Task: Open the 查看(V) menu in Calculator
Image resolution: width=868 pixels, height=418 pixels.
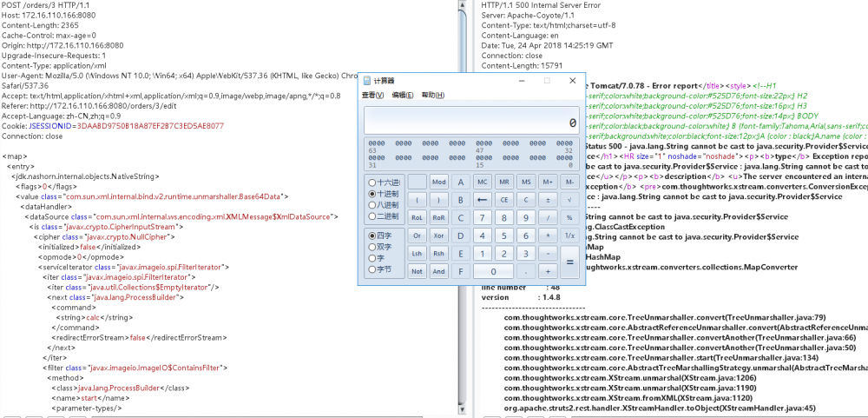Action: tap(372, 96)
